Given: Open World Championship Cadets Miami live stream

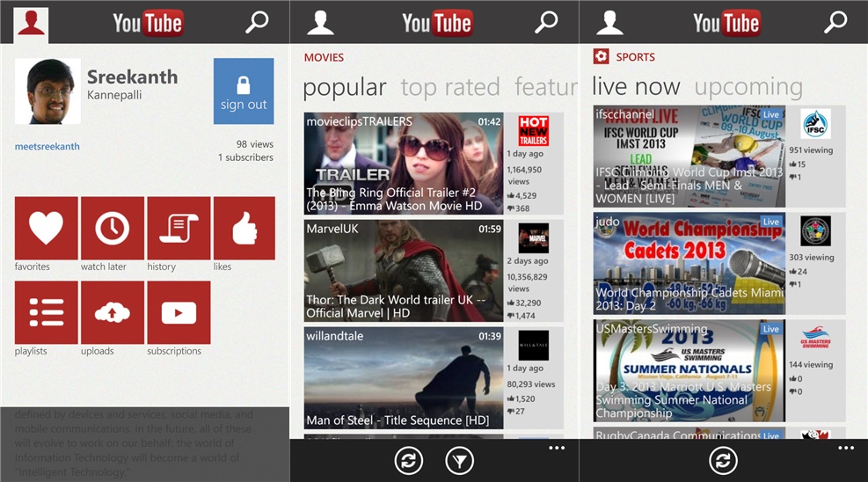Looking at the screenshot, I should click(x=689, y=264).
